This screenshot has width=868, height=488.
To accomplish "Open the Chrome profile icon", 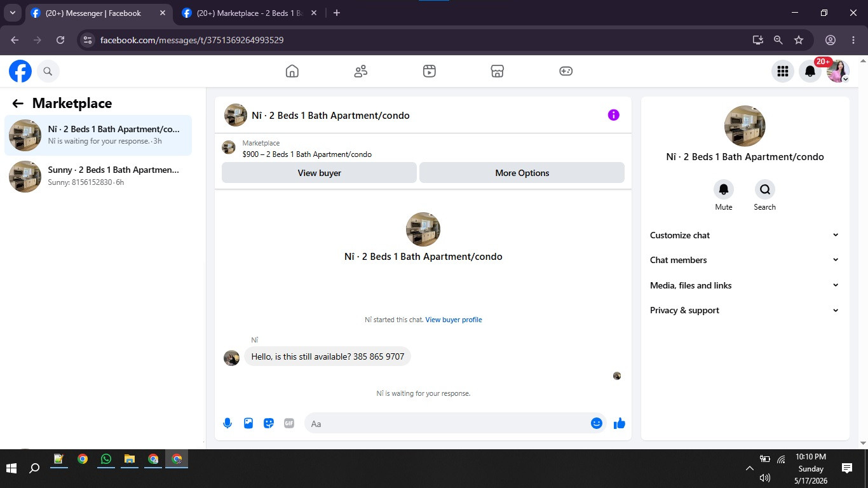I will (831, 40).
